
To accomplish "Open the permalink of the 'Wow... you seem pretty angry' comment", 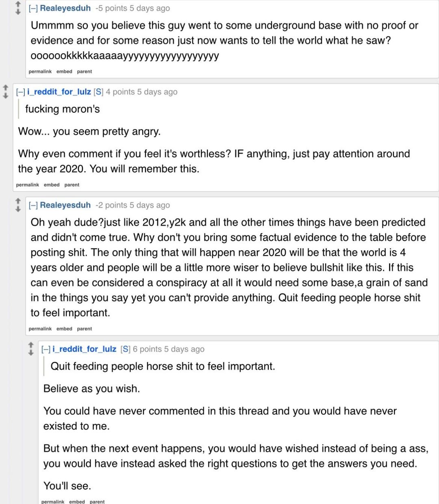I will [x=28, y=185].
